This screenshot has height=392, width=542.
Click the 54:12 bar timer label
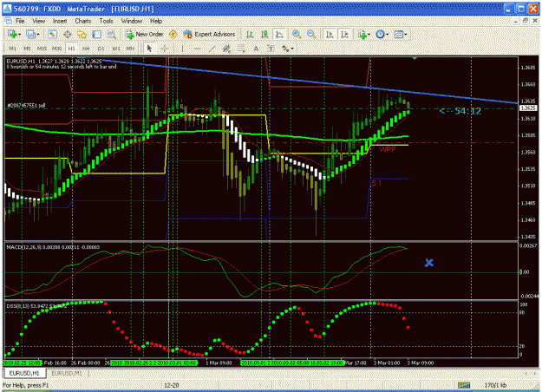click(460, 111)
